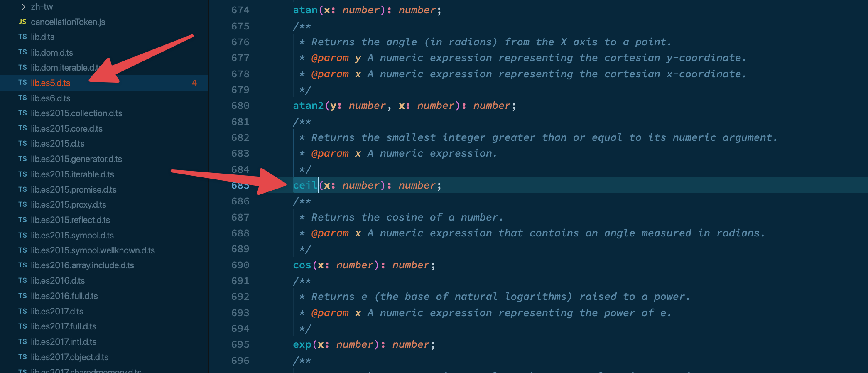Click the atan2 method name

pos(308,106)
